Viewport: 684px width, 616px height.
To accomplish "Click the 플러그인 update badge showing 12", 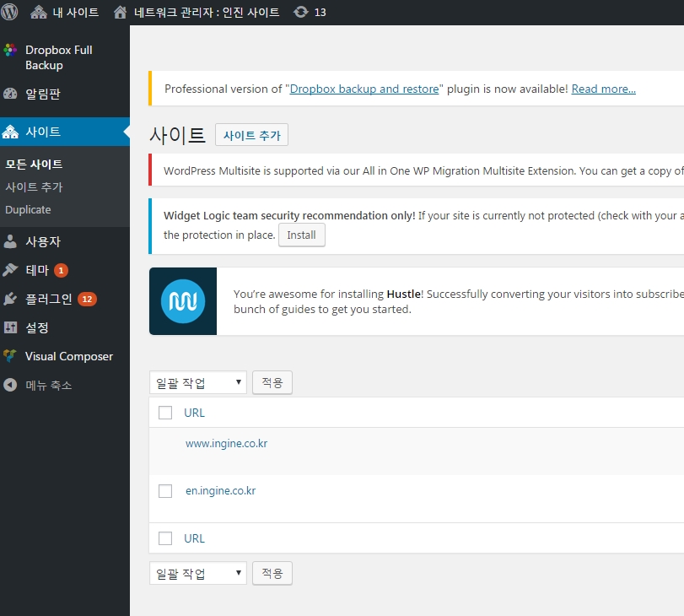I will pos(87,299).
